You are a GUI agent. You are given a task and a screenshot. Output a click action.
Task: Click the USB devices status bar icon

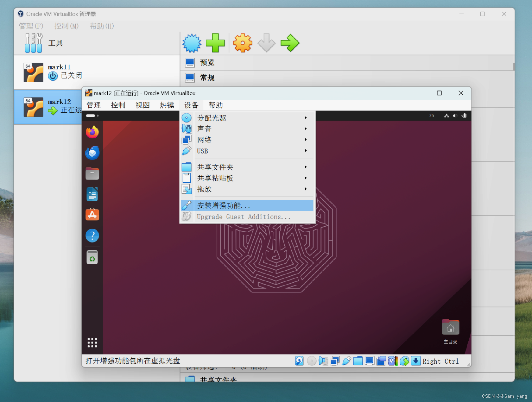pos(346,361)
